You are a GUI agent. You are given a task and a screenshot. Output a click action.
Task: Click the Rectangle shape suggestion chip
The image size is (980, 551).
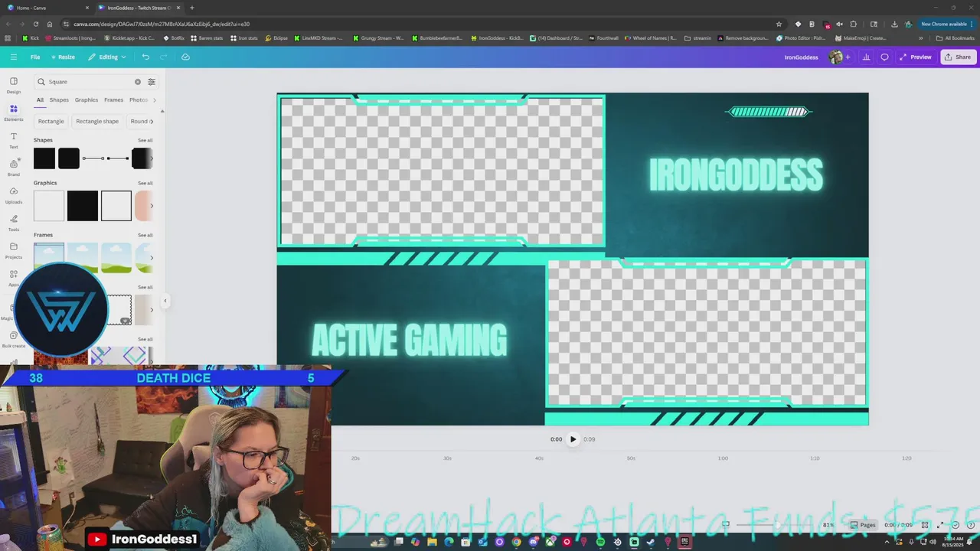tap(97, 121)
